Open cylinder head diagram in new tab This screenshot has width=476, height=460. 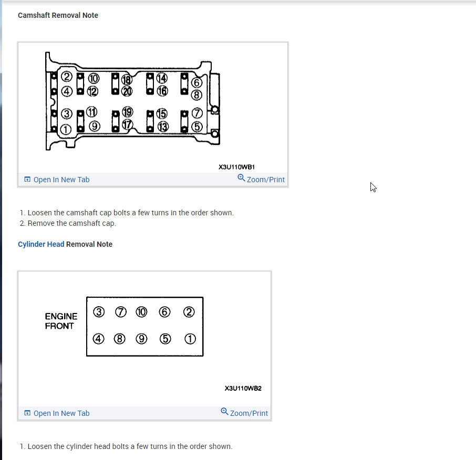(57, 413)
